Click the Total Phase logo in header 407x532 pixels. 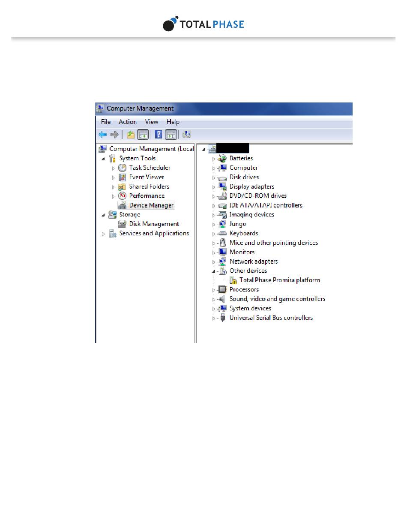pos(203,24)
